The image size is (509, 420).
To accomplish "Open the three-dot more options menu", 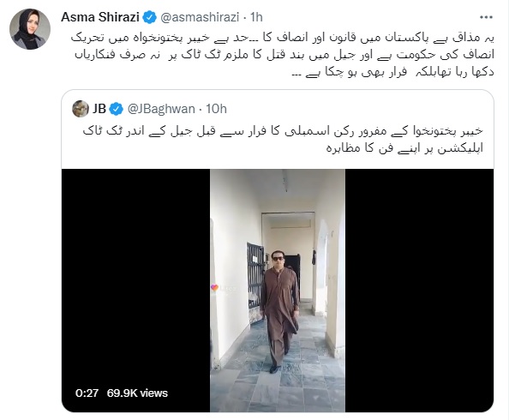I will point(486,17).
